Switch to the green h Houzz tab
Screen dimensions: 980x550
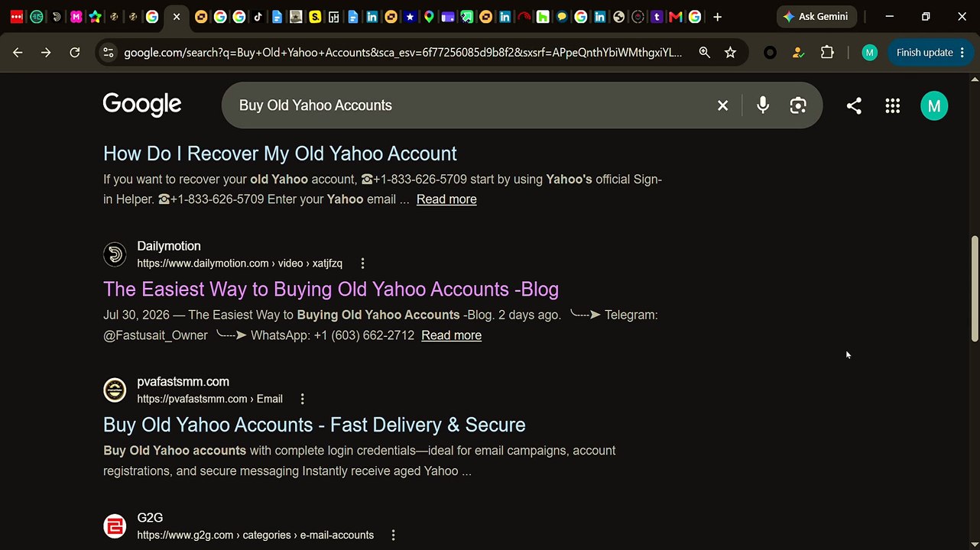[543, 17]
